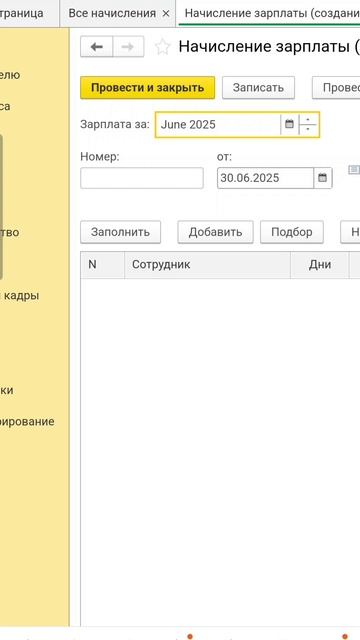Open employee selection with Подбор
Screen dimensions: 360x640
[291, 232]
